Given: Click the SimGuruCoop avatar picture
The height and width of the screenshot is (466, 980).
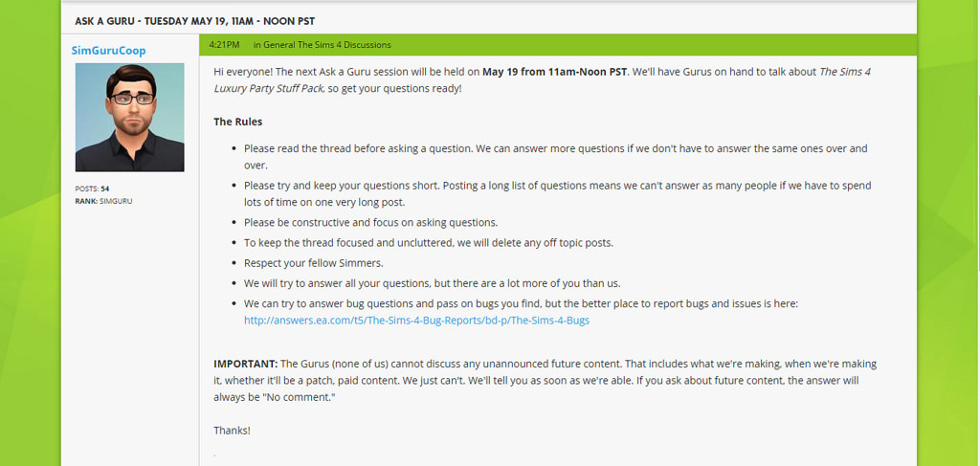Looking at the screenshot, I should pos(129,118).
